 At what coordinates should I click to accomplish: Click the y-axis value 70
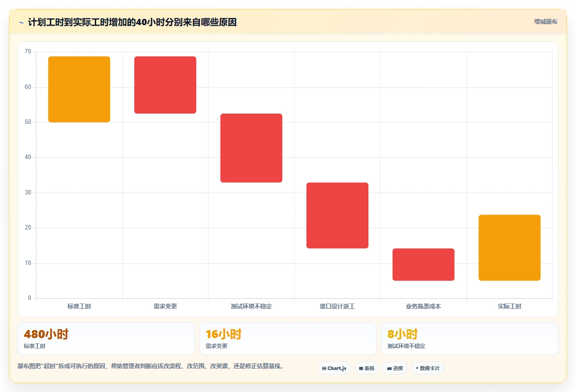pyautogui.click(x=28, y=52)
